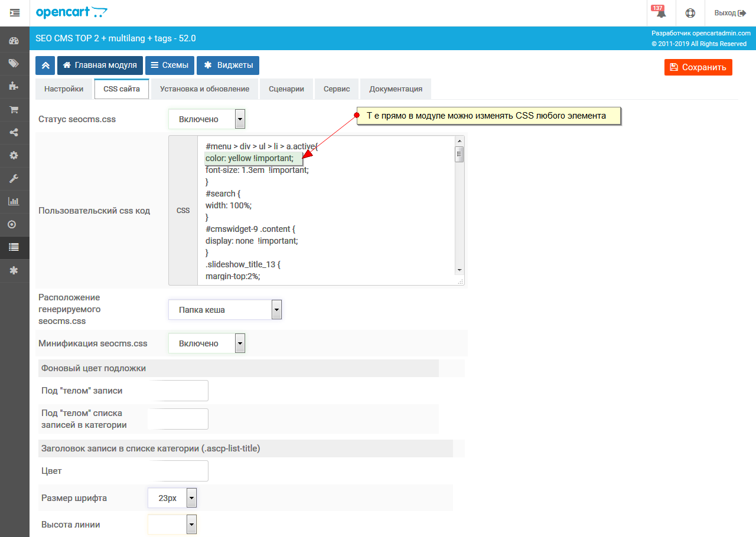Click the "width: 100%;" line in the CSS code
This screenshot has width=756, height=537.
[227, 205]
